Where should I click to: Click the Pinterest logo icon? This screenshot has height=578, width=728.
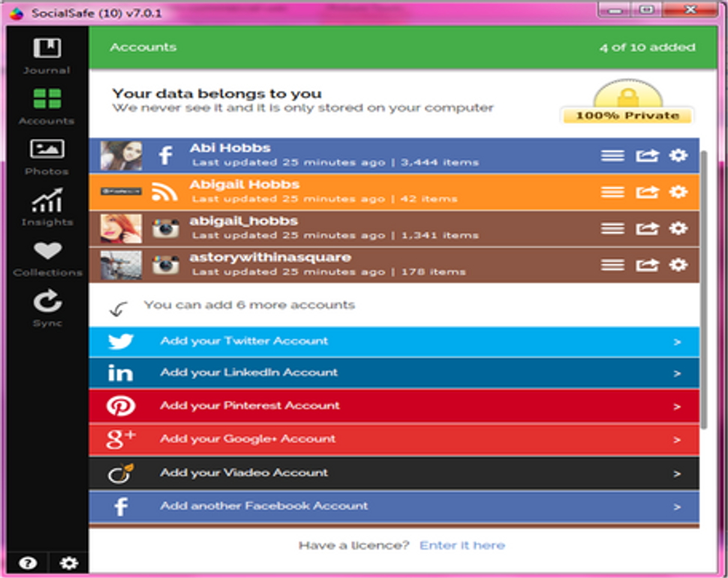point(121,406)
